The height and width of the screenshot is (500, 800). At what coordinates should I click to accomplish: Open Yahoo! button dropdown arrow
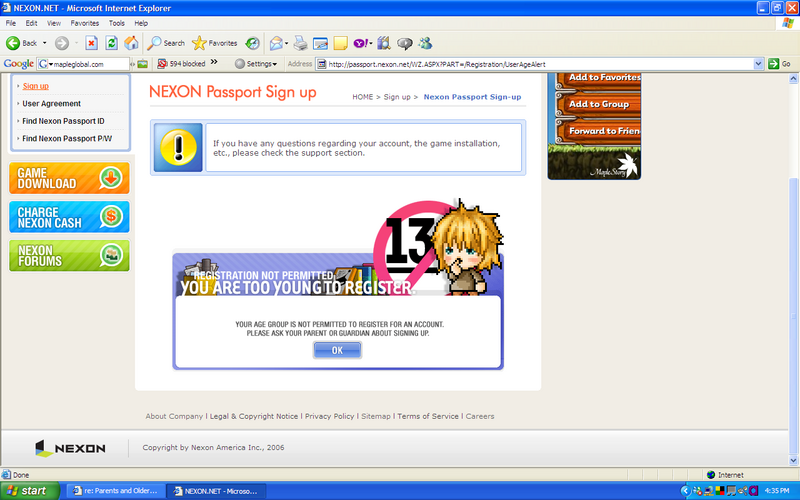(x=370, y=43)
